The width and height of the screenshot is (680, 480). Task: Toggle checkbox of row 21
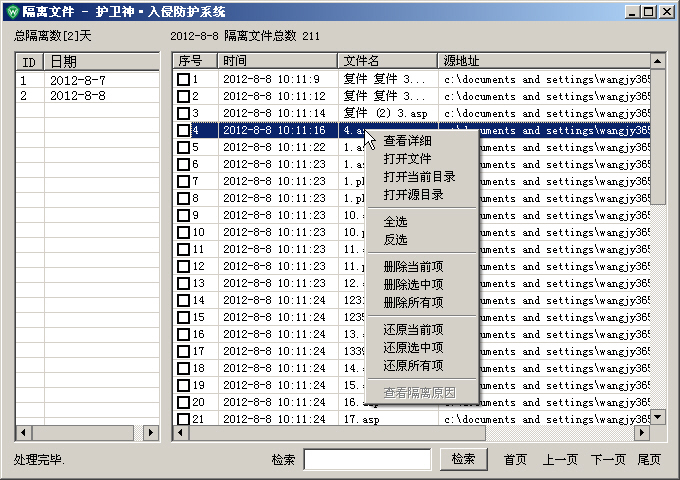pyautogui.click(x=183, y=419)
